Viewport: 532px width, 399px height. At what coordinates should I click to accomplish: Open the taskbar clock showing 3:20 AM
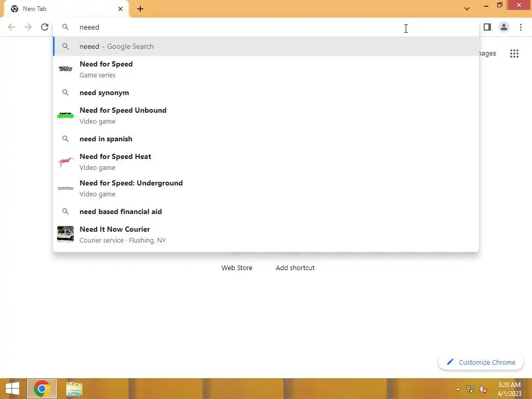(509, 389)
